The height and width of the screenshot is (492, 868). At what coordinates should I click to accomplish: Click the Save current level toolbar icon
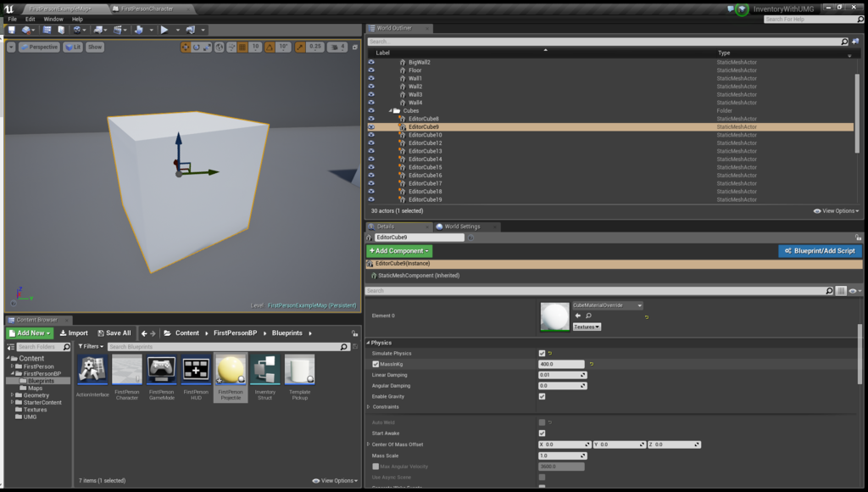(11, 30)
